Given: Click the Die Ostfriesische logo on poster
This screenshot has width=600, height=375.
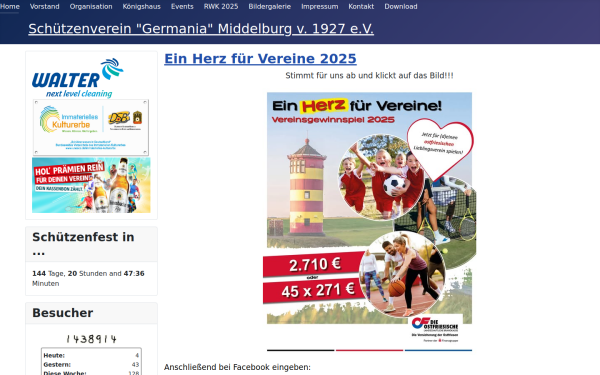Looking at the screenshot, I should [x=435, y=328].
